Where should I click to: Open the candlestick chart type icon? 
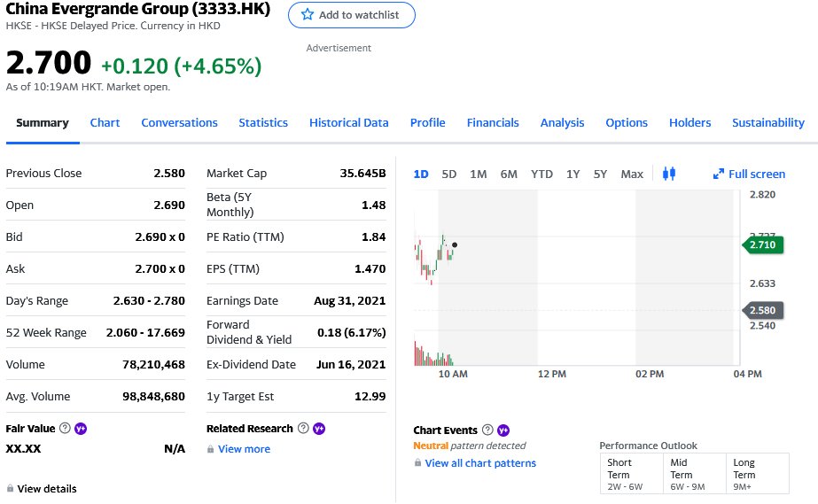669,174
